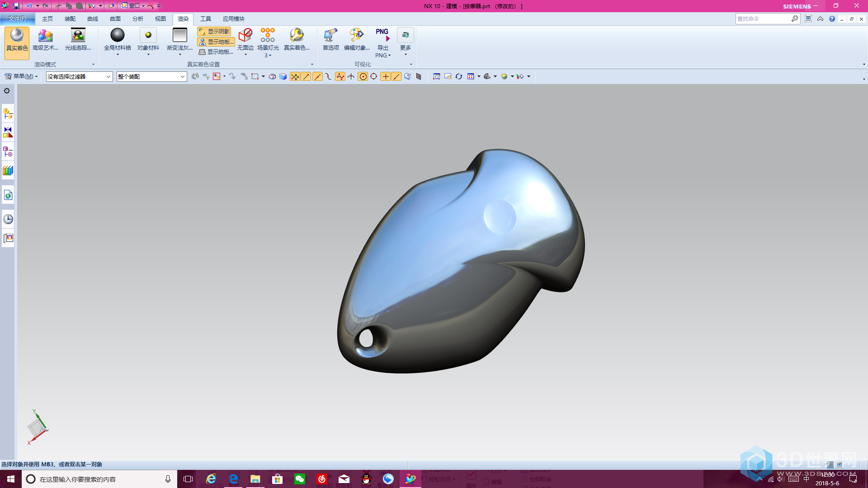Open Constraint Navigator in resource bar
This screenshot has height=488, width=868.
tap(8, 132)
